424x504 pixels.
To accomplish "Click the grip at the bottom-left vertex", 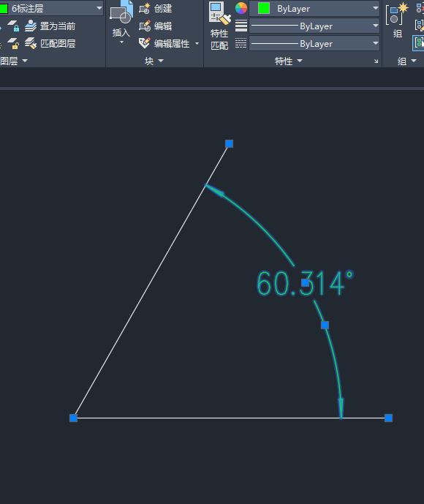I will pyautogui.click(x=73, y=418).
